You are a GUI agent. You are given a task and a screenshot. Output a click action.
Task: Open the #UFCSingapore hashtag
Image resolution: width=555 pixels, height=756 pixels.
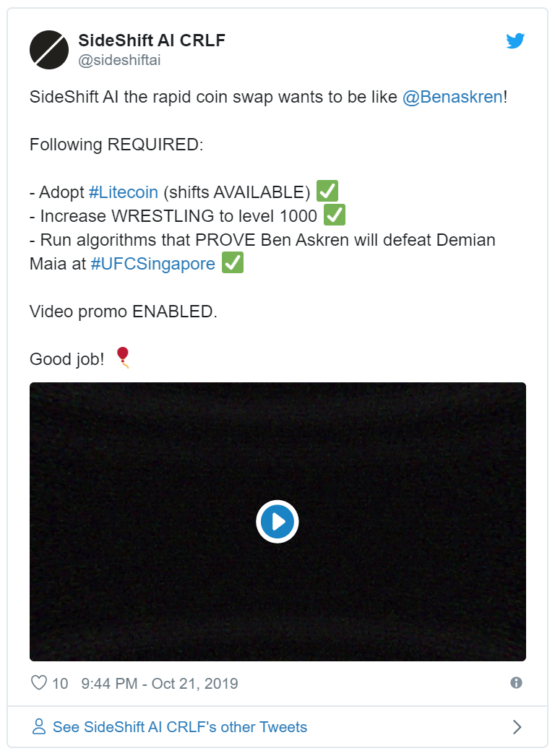[x=153, y=264]
